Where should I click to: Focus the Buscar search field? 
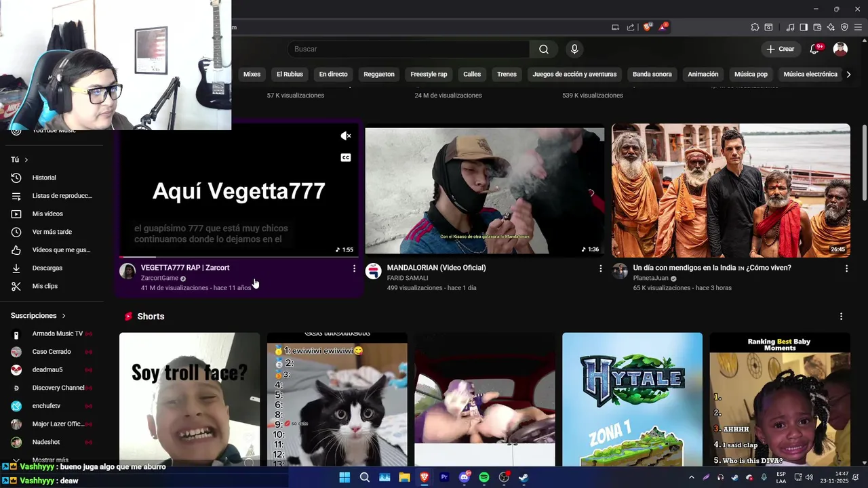pyautogui.click(x=408, y=49)
